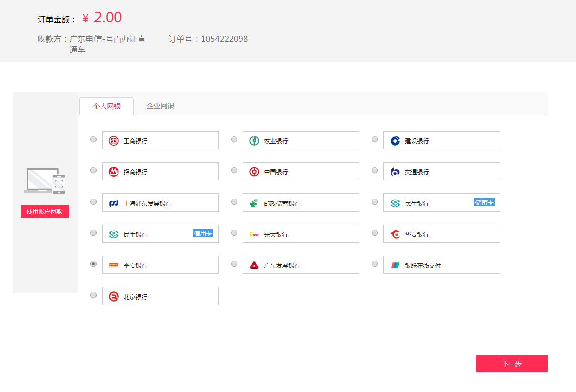Click the 建设银行 blue logo icon
The width and height of the screenshot is (576, 392).
pyautogui.click(x=395, y=141)
